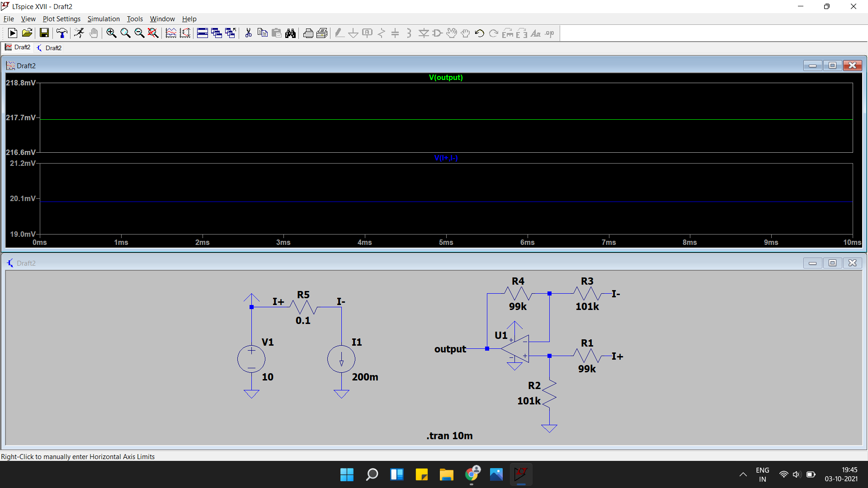Select the SPICE directive .op tool

pyautogui.click(x=550, y=33)
